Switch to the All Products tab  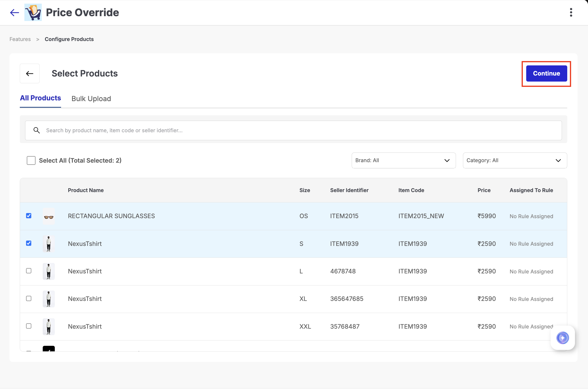coord(41,98)
